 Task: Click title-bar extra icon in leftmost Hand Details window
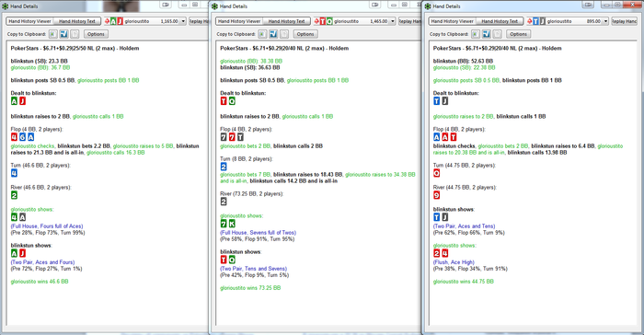point(166,5)
